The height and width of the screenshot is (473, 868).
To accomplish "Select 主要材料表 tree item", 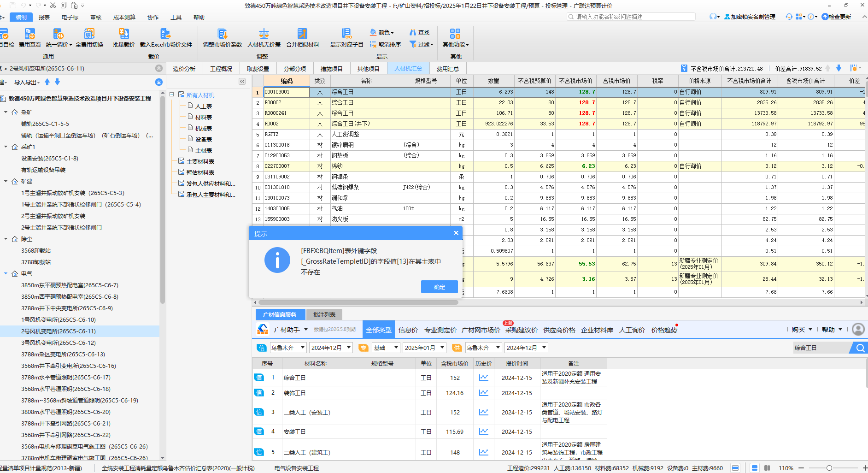I will 200,161.
